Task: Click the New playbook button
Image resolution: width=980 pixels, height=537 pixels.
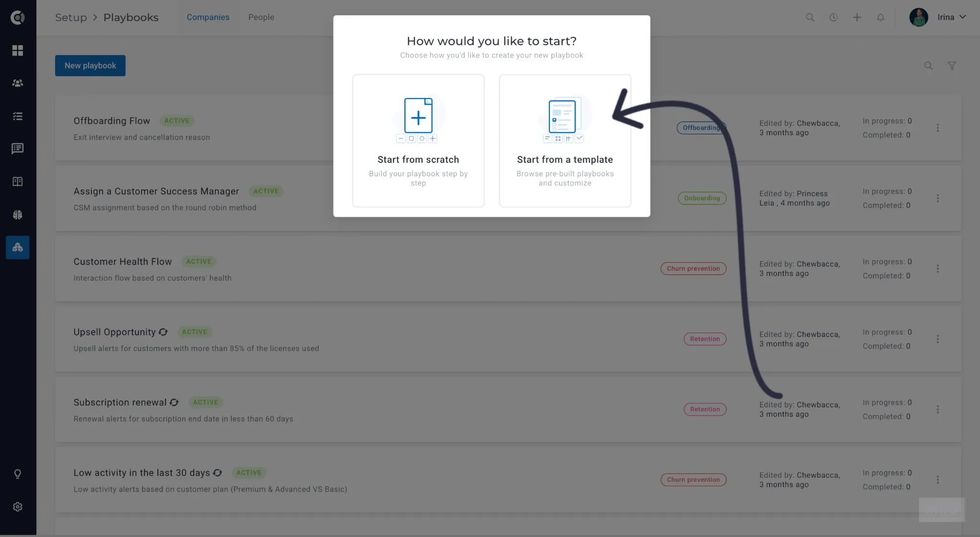Action: coord(90,66)
